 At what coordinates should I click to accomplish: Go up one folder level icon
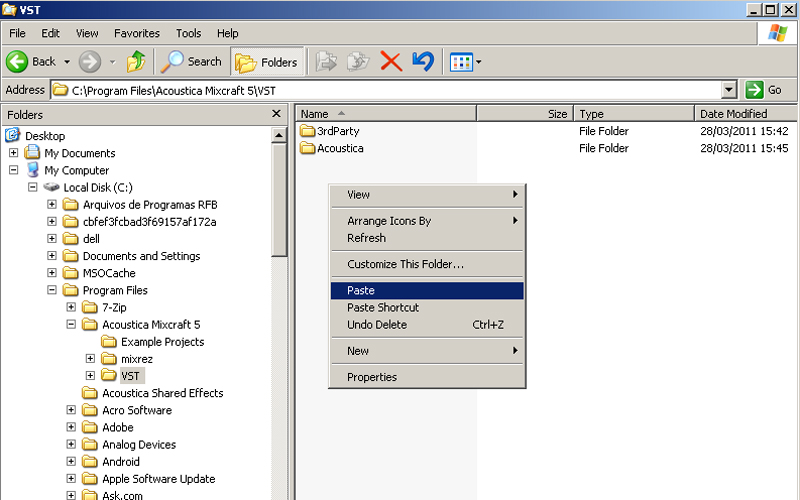(x=136, y=62)
